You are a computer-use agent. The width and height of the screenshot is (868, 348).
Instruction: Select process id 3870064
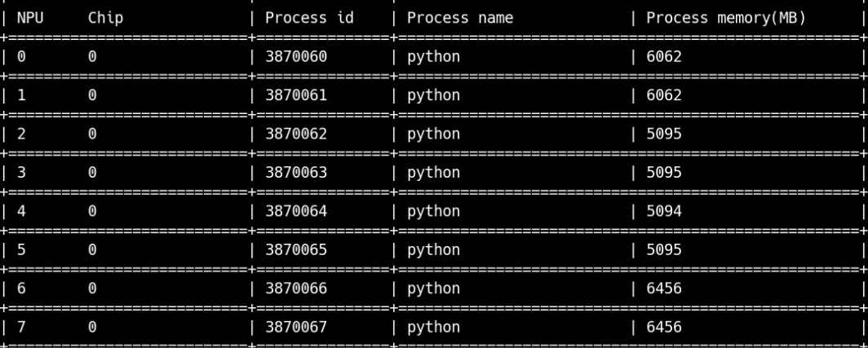(296, 211)
